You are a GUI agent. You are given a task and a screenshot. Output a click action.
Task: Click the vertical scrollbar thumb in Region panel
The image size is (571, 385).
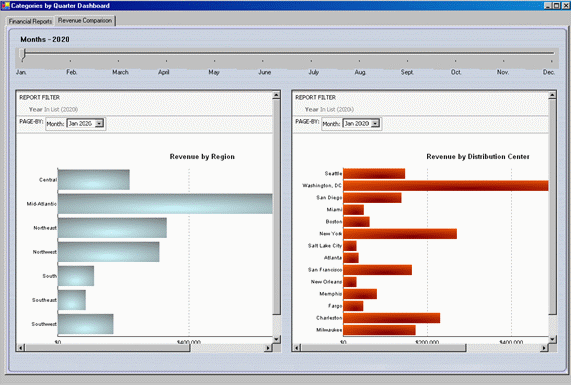(276, 207)
